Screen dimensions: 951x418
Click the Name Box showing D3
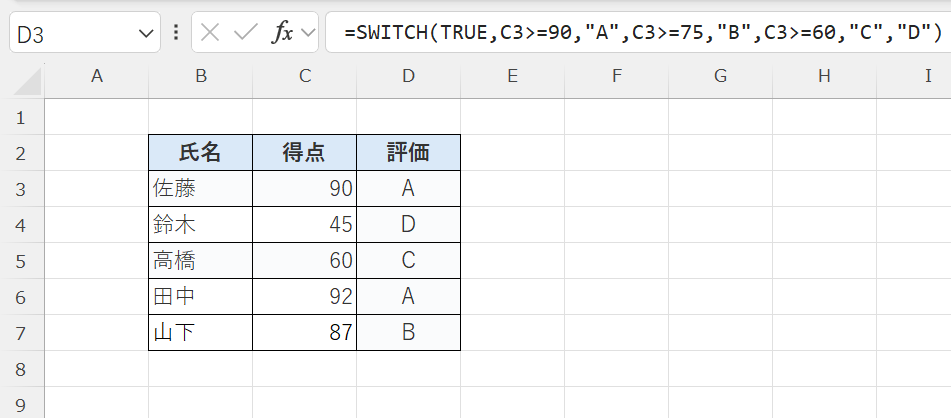pos(70,34)
